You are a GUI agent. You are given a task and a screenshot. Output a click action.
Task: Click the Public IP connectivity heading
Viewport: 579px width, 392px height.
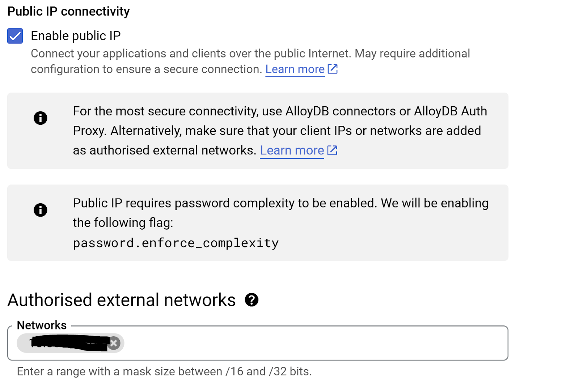pyautogui.click(x=68, y=12)
